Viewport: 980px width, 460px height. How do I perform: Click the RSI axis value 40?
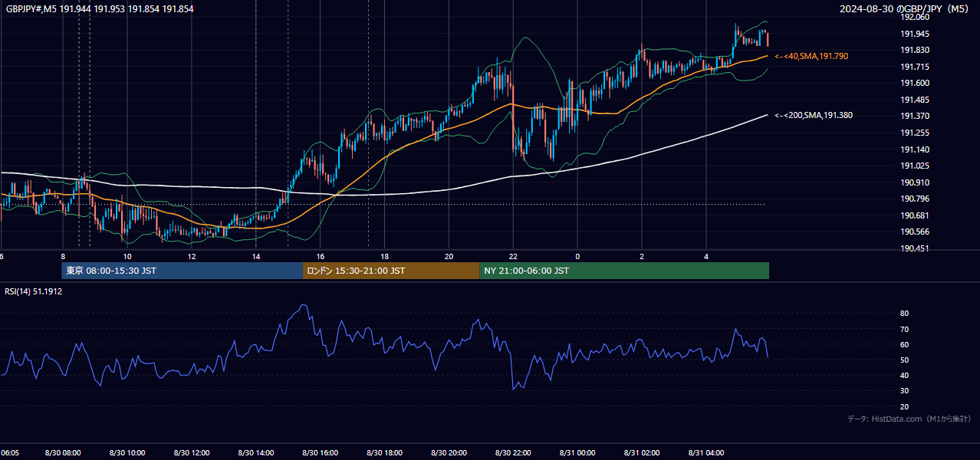(x=904, y=375)
